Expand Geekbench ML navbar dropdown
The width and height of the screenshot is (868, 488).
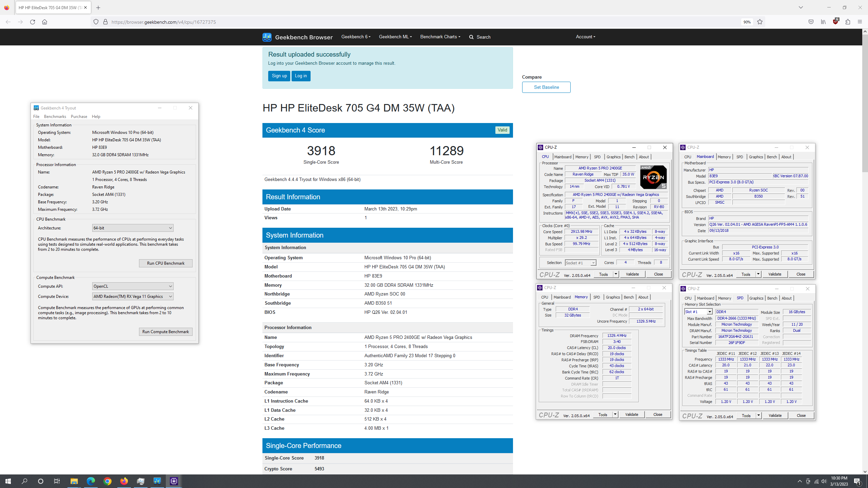click(395, 37)
